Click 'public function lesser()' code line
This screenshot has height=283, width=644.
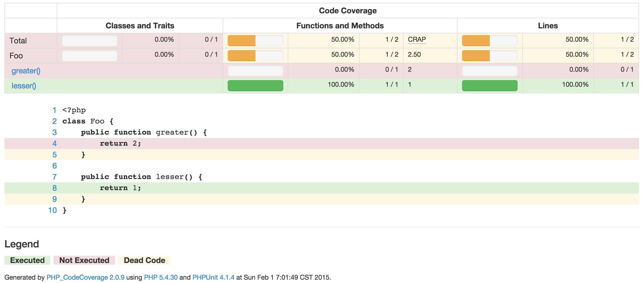point(322,177)
